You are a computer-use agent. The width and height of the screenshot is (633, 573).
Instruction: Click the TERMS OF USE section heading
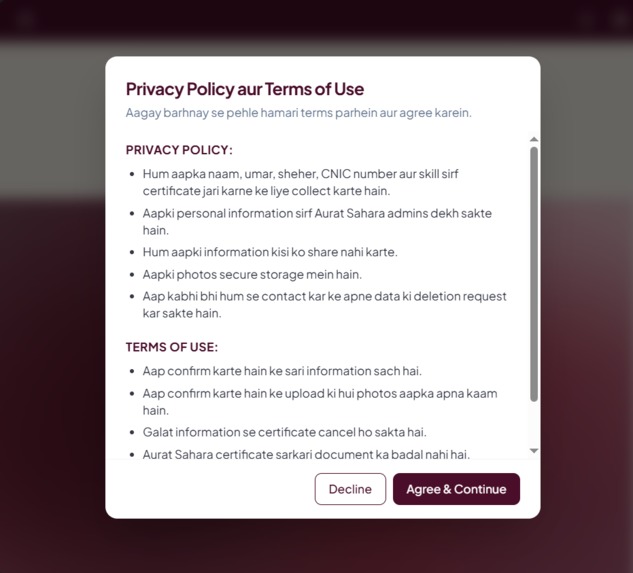click(x=172, y=347)
